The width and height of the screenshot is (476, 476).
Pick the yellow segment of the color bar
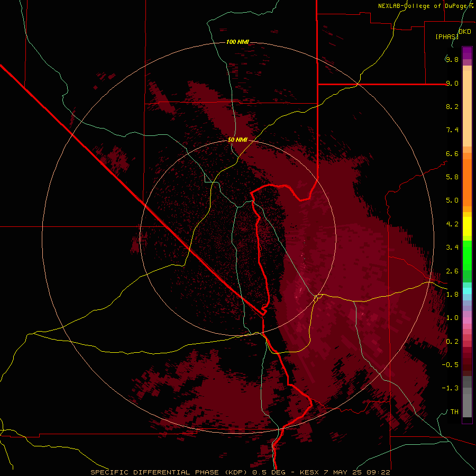(467, 226)
